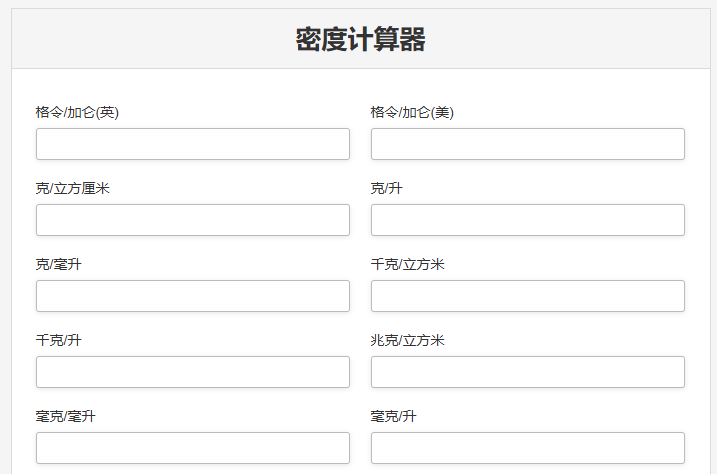717x474 pixels.
Task: Click the 格令/加仑(英) input field
Action: [x=193, y=144]
